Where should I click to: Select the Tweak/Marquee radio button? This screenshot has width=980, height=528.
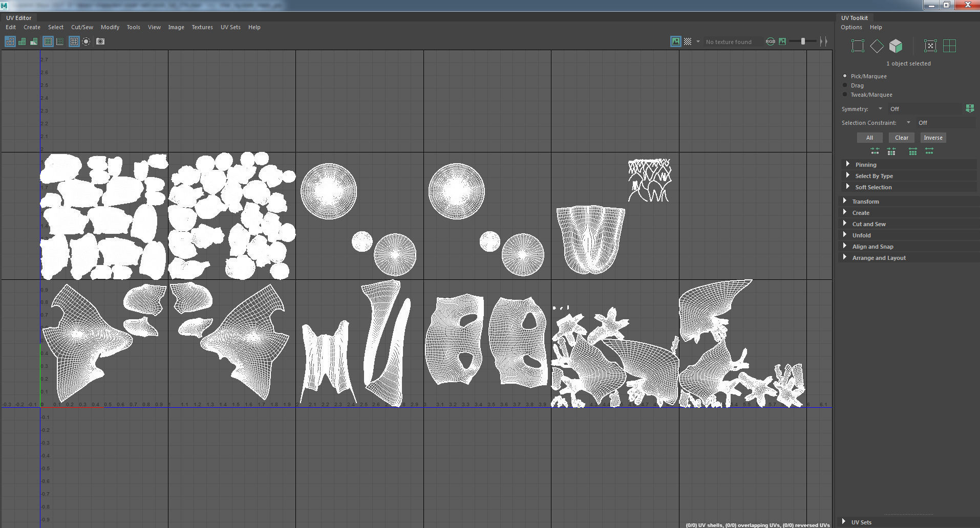click(845, 94)
